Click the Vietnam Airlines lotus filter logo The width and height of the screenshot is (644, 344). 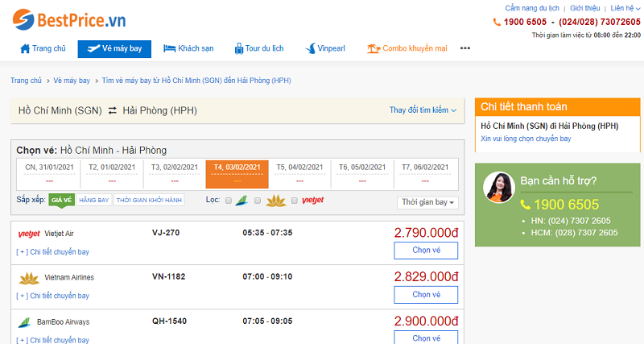coord(276,201)
